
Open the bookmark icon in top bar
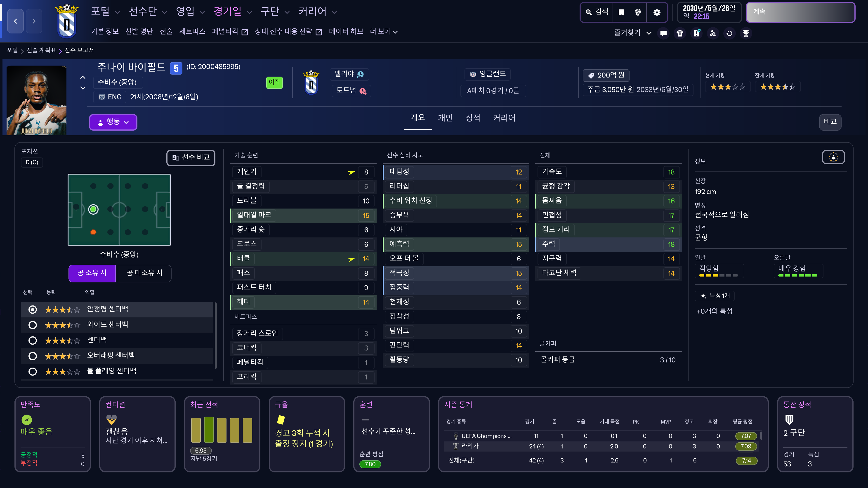click(x=621, y=12)
